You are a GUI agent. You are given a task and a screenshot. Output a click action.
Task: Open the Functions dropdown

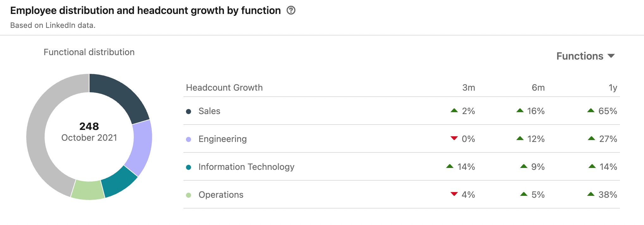[x=585, y=56]
